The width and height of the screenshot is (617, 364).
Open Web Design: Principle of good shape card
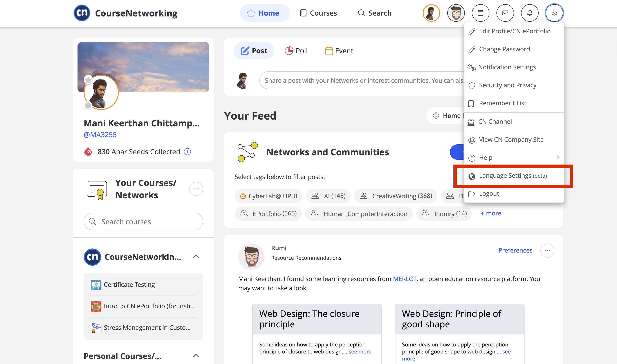pyautogui.click(x=451, y=319)
